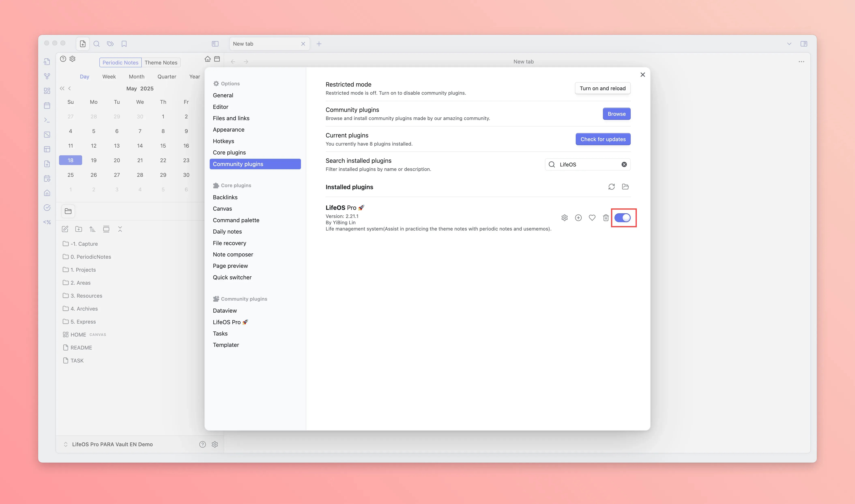Expand the 0. PeriodicNotes folder
The height and width of the screenshot is (504, 855).
(90, 257)
